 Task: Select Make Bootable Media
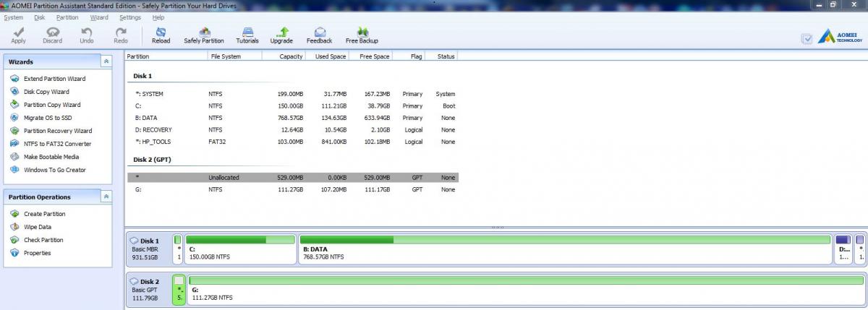[x=51, y=157]
